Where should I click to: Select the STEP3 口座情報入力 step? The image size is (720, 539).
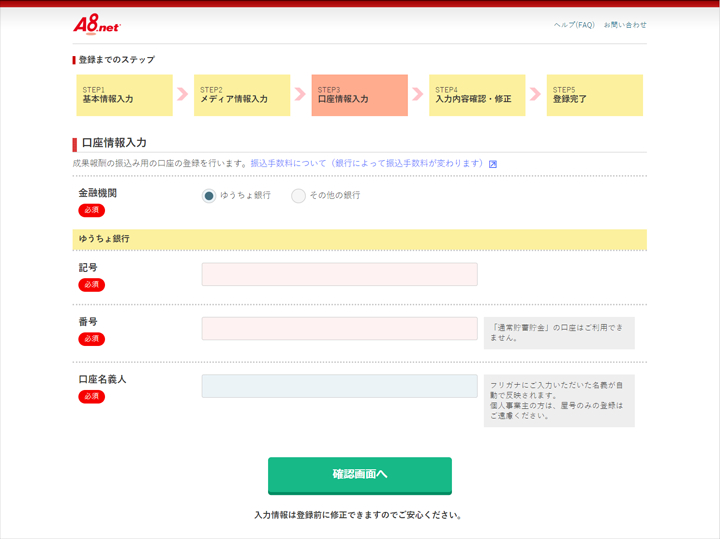(x=359, y=95)
